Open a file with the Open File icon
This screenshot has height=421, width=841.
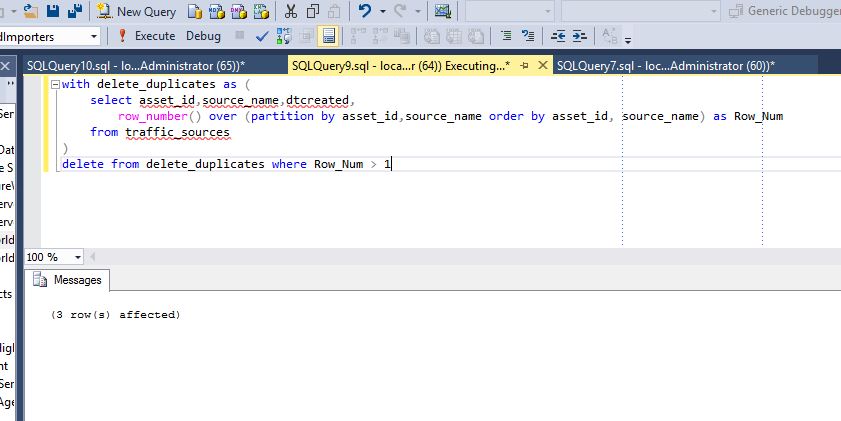(x=31, y=11)
